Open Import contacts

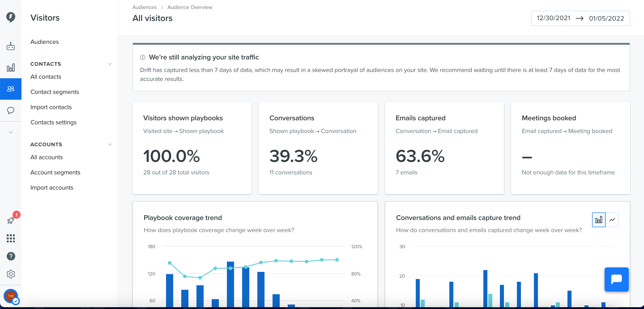point(51,107)
